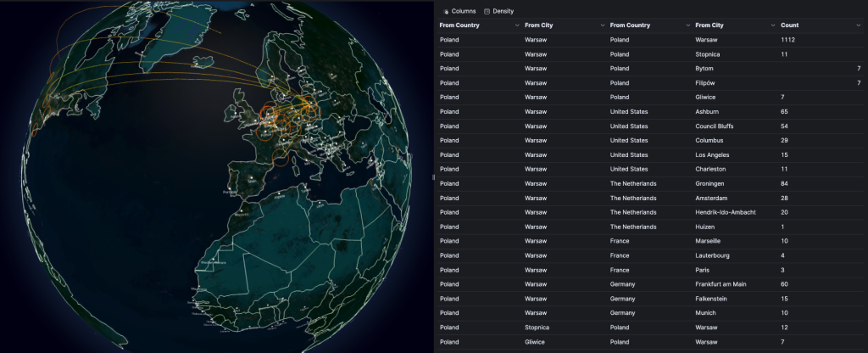
Task: Sort by the Count column header
Action: (x=789, y=25)
